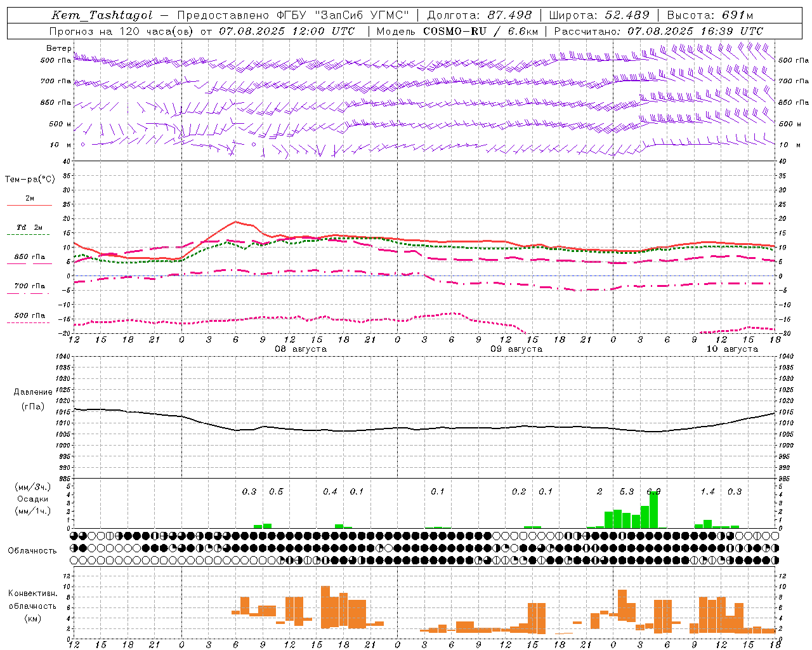This screenshot has width=812, height=650.
Task: Click the longitude value Долгота: 87.498
Action: tap(480, 15)
